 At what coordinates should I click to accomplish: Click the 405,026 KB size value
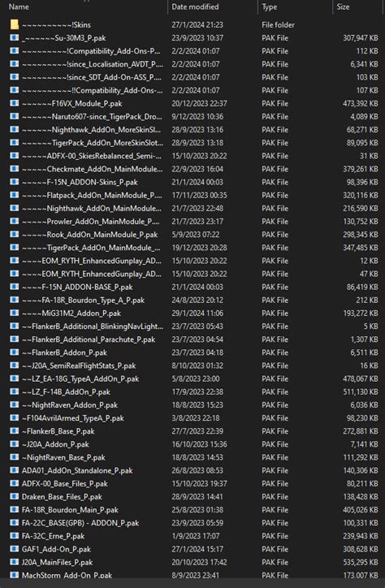[x=361, y=509]
